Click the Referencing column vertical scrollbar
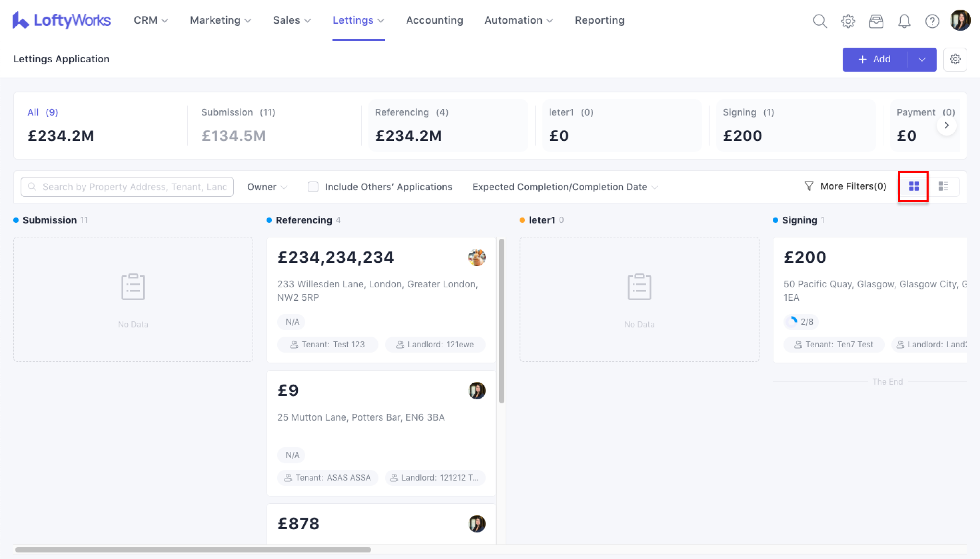Viewport: 980px width, 559px height. [x=501, y=321]
